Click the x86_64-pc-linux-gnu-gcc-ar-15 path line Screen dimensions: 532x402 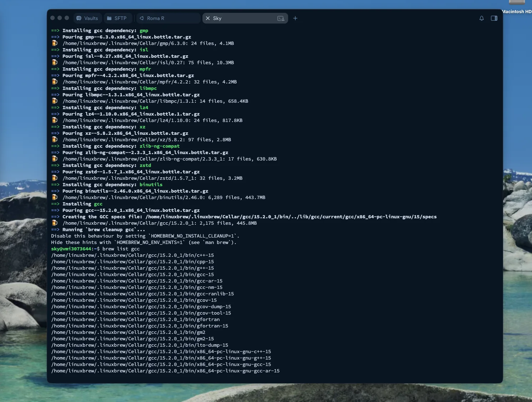pos(165,371)
